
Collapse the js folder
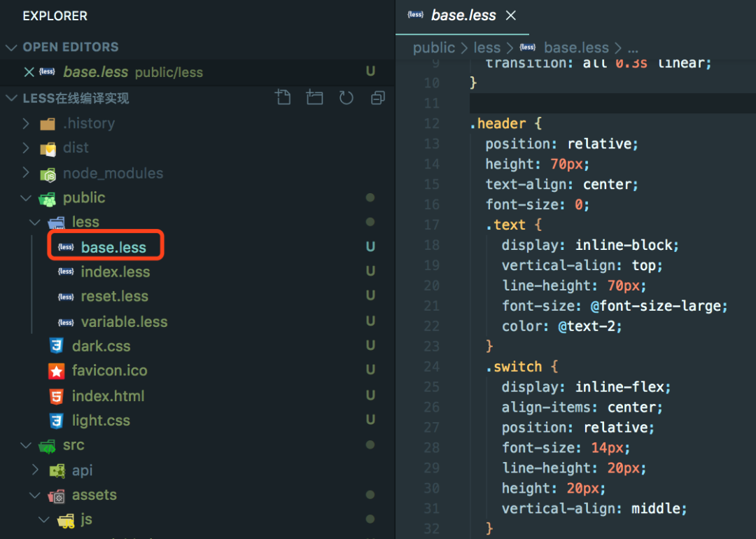44,519
